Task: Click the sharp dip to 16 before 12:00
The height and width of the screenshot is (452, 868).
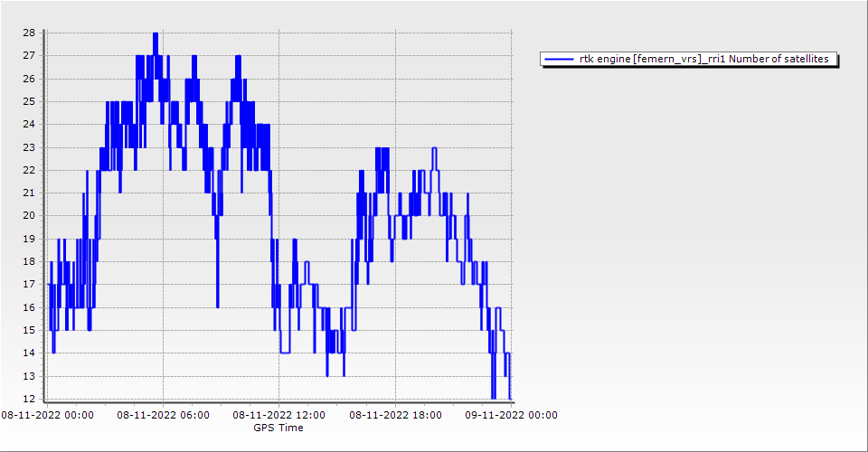Action: pyautogui.click(x=218, y=306)
